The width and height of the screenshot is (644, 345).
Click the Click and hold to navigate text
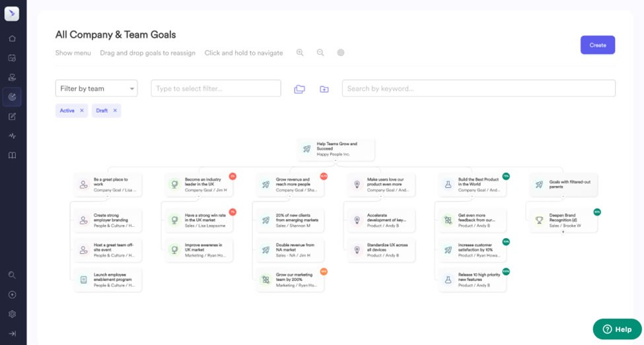[244, 53]
